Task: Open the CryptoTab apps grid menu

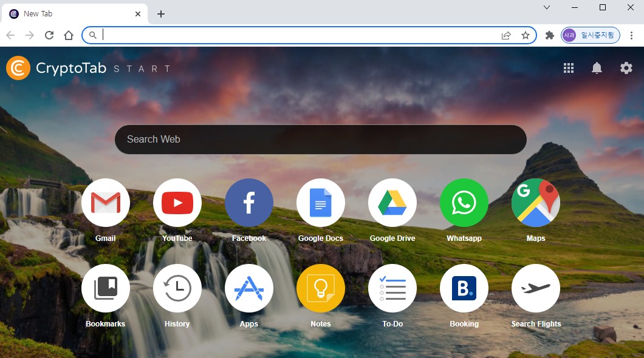Action: coord(569,68)
